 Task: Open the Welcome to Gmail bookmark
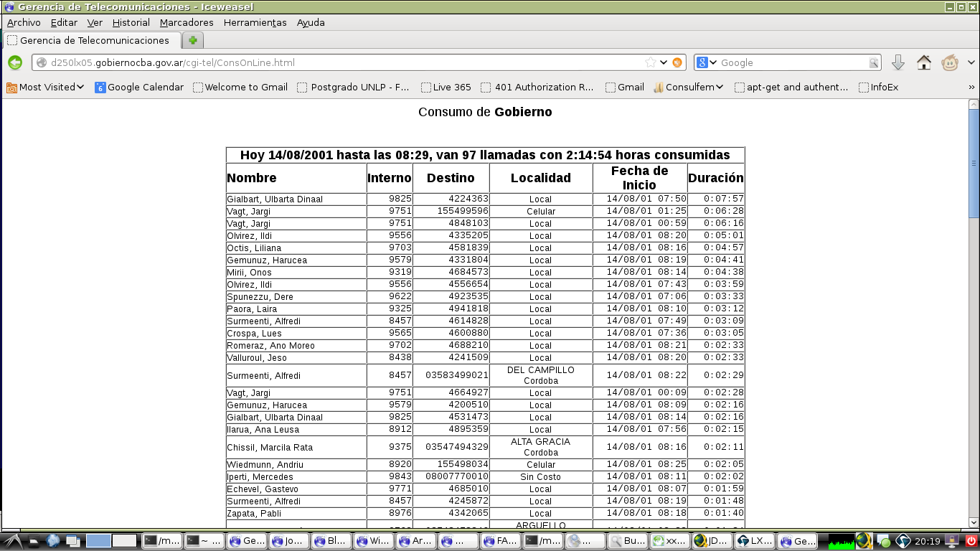240,87
